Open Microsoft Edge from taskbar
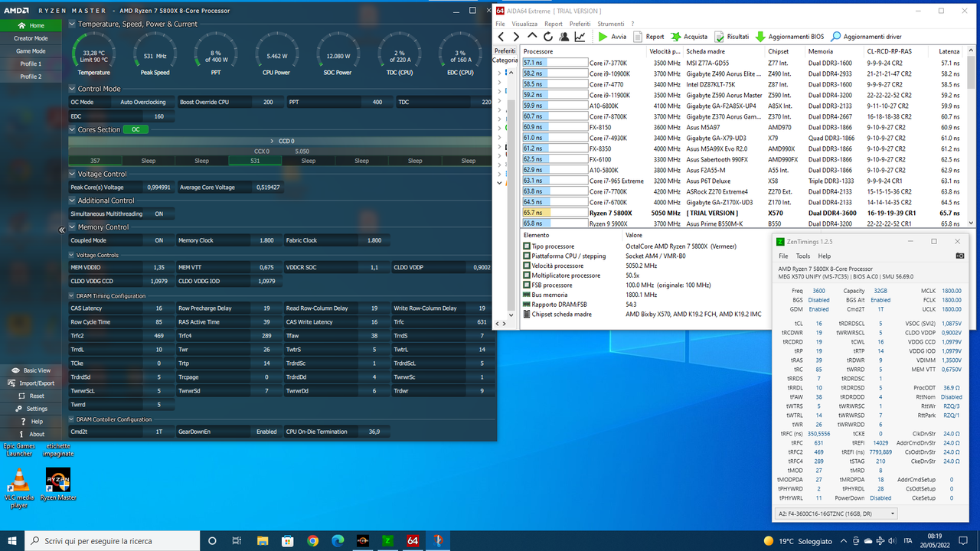This screenshot has width=980, height=551. (338, 540)
